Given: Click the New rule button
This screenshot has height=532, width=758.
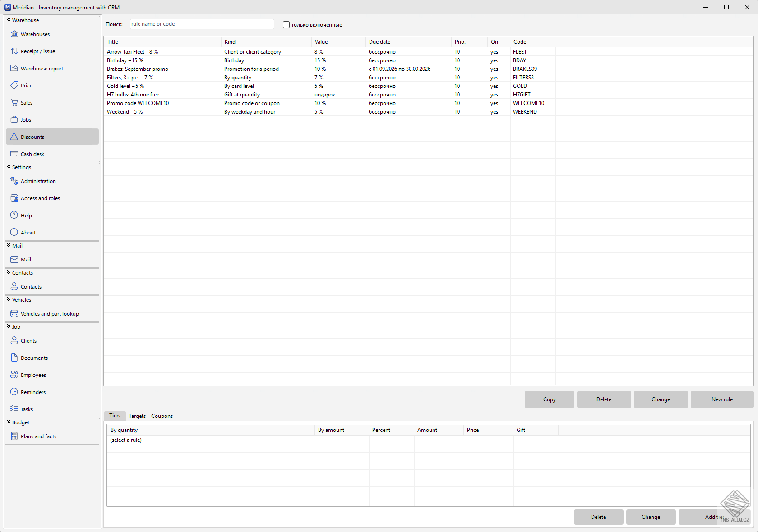Looking at the screenshot, I should pyautogui.click(x=722, y=399).
